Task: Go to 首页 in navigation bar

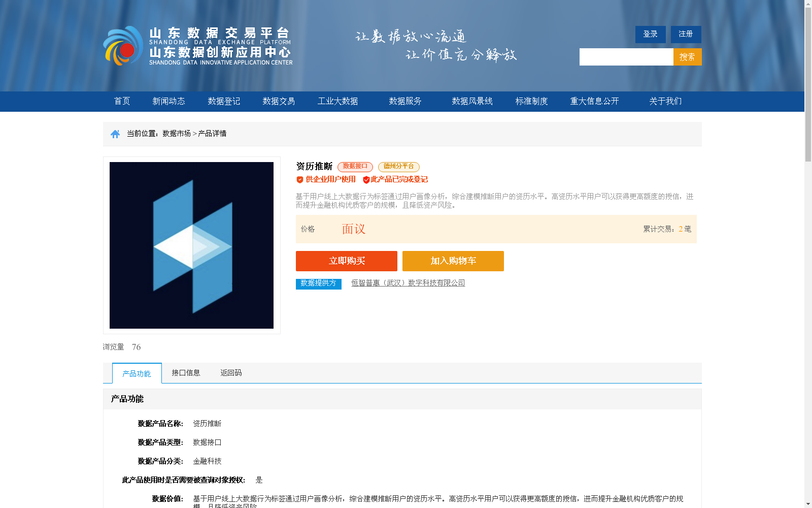Action: tap(122, 101)
